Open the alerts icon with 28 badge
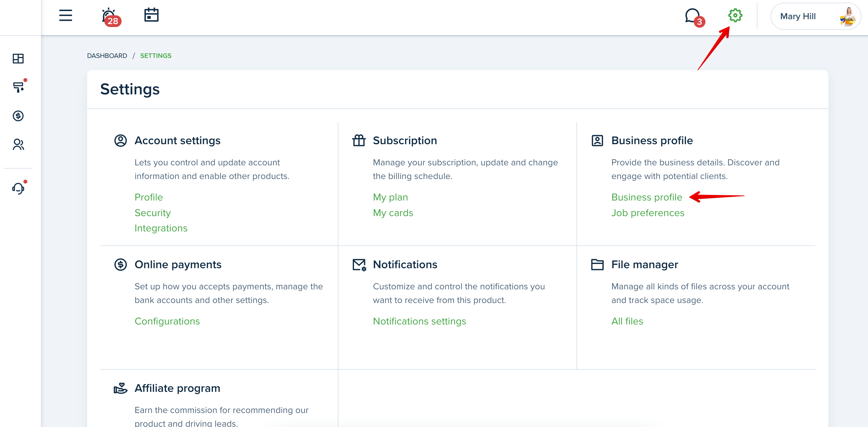Image resolution: width=868 pixels, height=427 pixels. click(x=111, y=17)
